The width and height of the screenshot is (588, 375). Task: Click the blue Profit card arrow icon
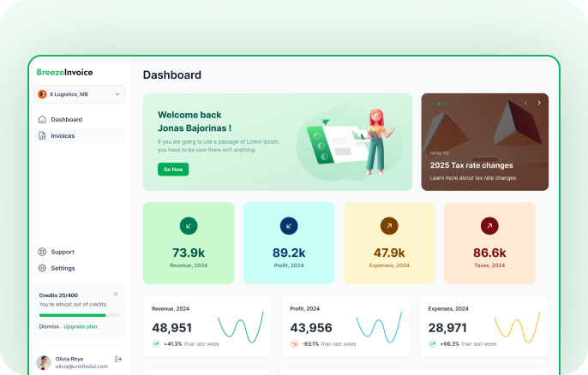tap(289, 226)
